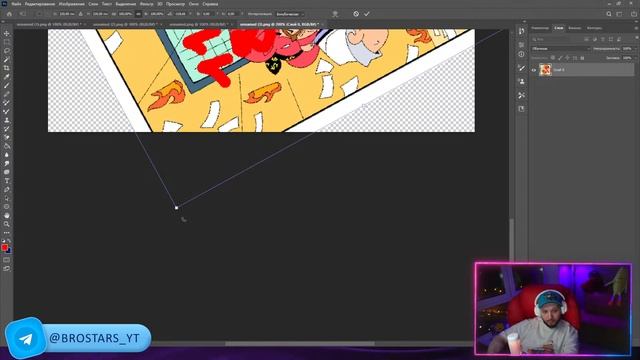Toggle lock image pixels in the Layers panel

[560, 58]
